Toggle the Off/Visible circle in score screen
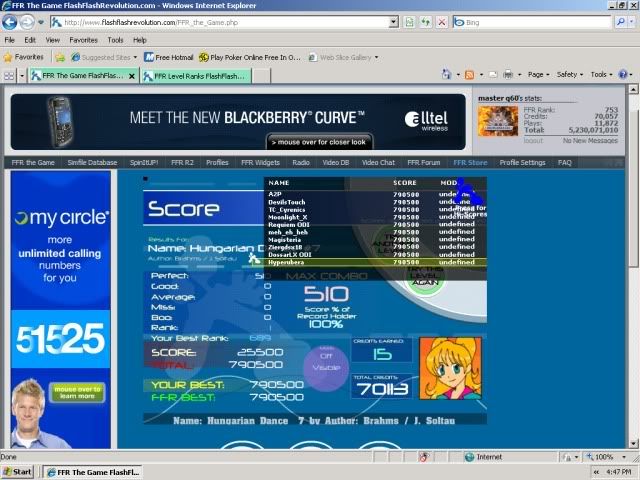Image resolution: width=640 pixels, height=480 pixels. pyautogui.click(x=322, y=360)
